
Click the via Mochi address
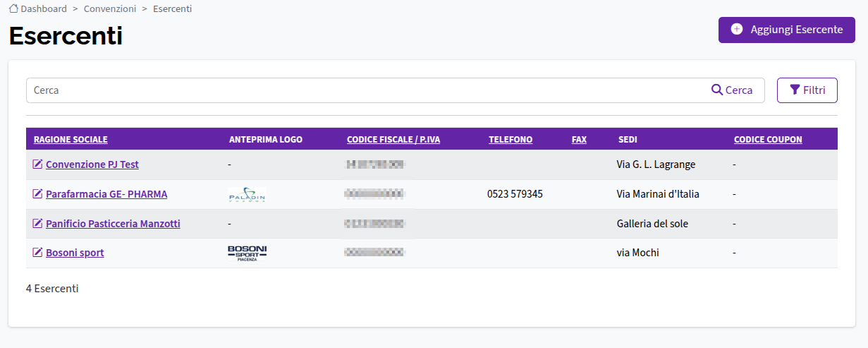[637, 253]
